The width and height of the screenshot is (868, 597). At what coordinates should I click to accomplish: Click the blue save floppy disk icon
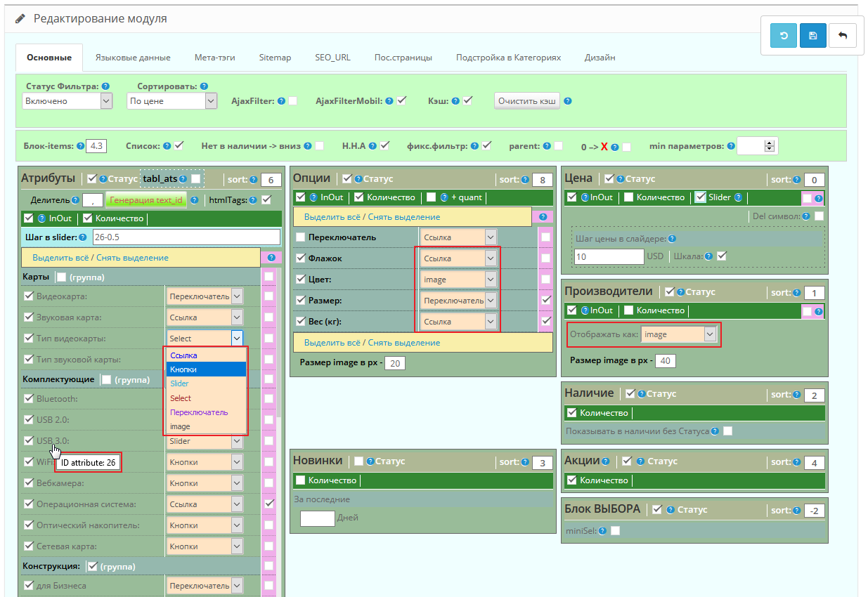[x=812, y=35]
